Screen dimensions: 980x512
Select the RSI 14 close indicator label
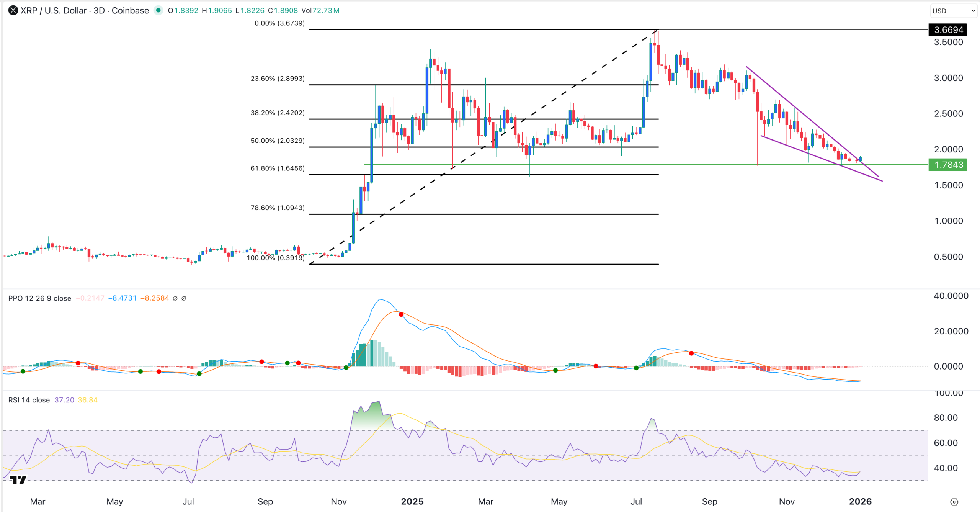(x=29, y=400)
